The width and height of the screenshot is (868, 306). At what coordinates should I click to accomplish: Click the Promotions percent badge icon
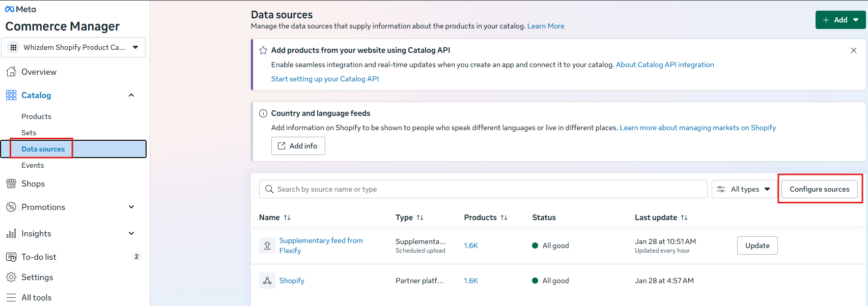(11, 207)
